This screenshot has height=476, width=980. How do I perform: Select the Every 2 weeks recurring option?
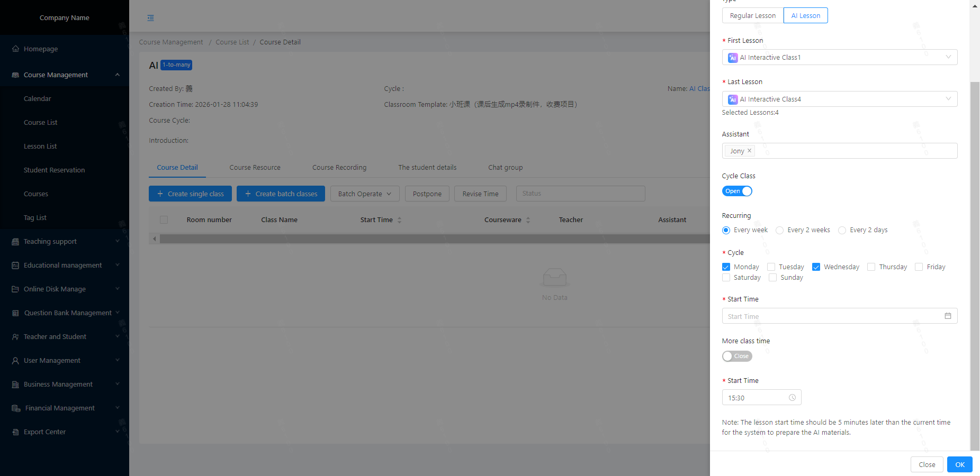[779, 230]
